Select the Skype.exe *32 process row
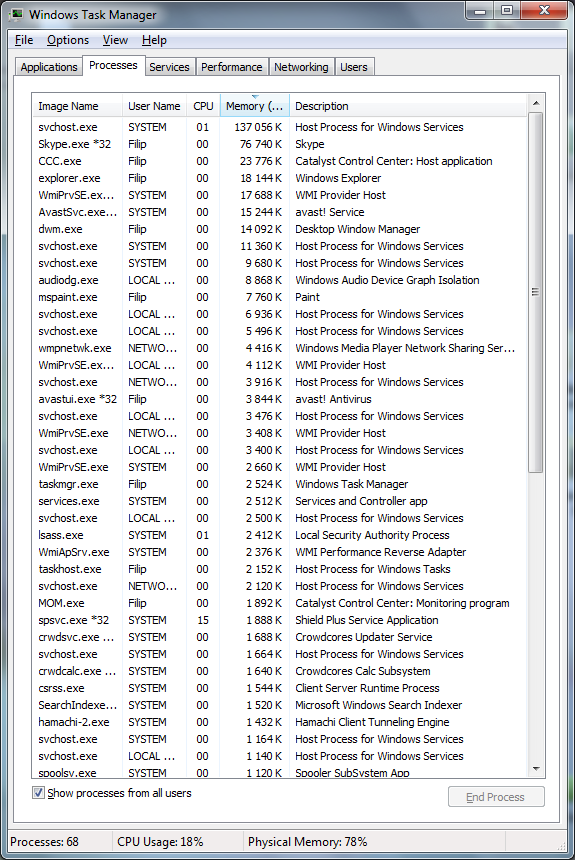The width and height of the screenshot is (575, 860). click(x=280, y=144)
